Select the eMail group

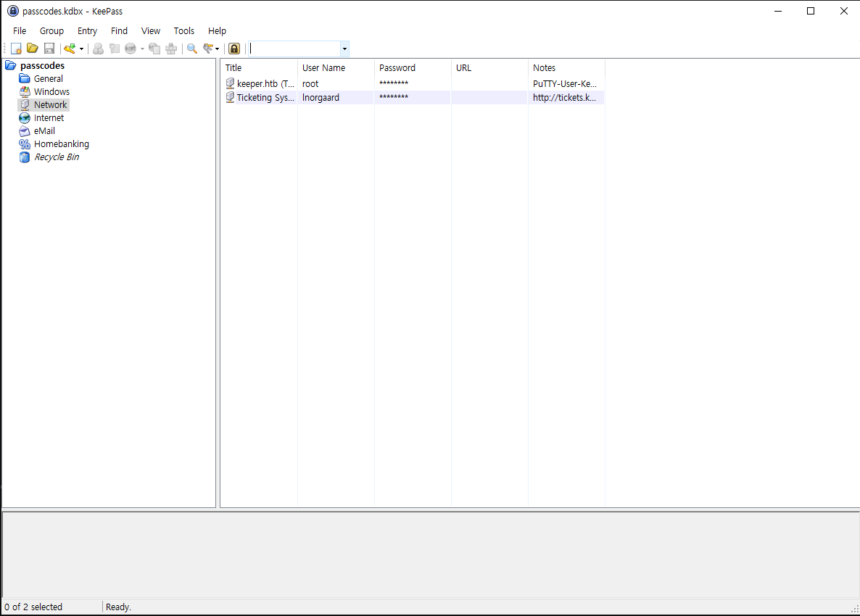(x=44, y=131)
